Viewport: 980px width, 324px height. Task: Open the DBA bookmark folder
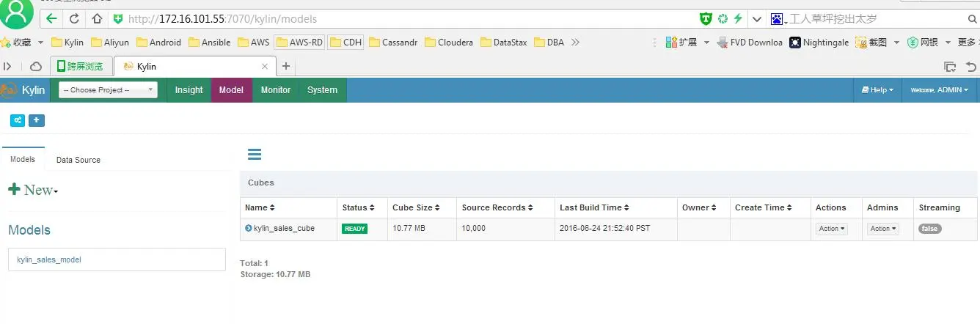(x=549, y=42)
